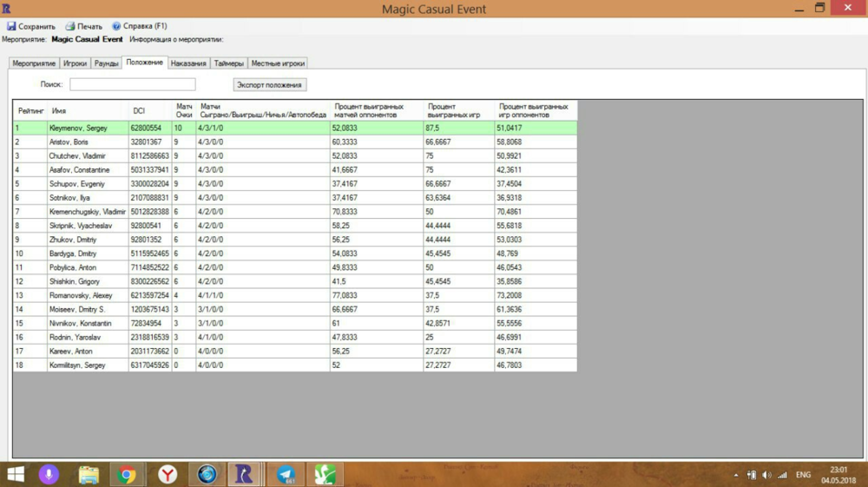Open the Наказания tab

188,63
